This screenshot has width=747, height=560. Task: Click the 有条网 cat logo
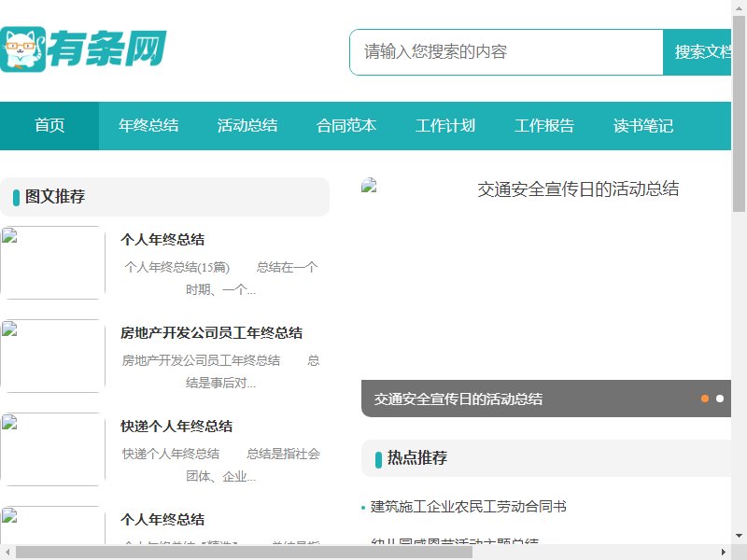(83, 49)
